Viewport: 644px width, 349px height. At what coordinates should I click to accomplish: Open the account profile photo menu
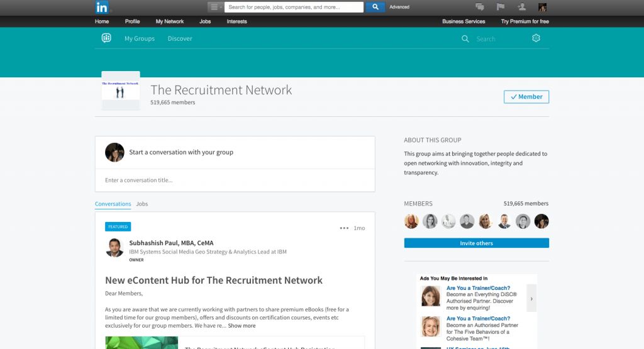(542, 7)
